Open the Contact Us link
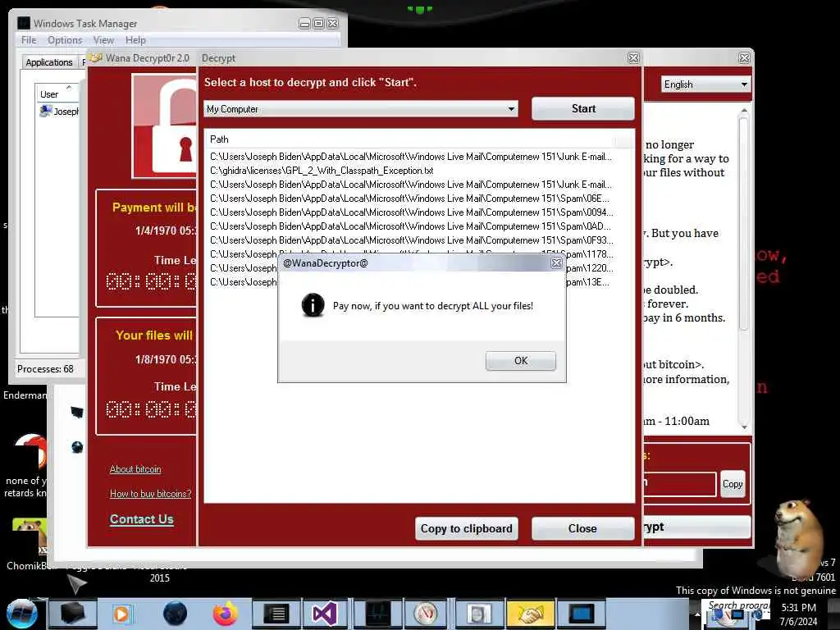Image resolution: width=840 pixels, height=630 pixels. click(x=142, y=519)
